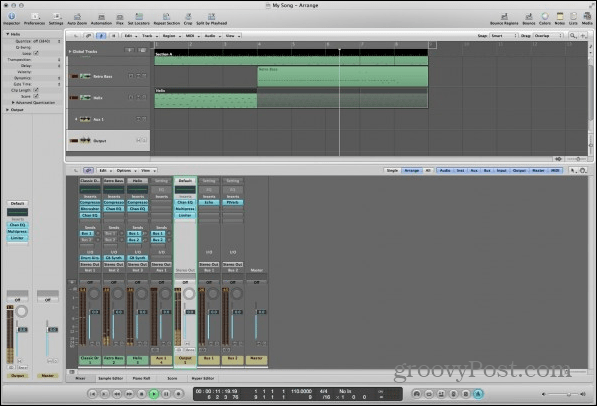Toggle the Loop checkbox in the Inspector
This screenshot has width=597, height=406.
click(x=36, y=53)
